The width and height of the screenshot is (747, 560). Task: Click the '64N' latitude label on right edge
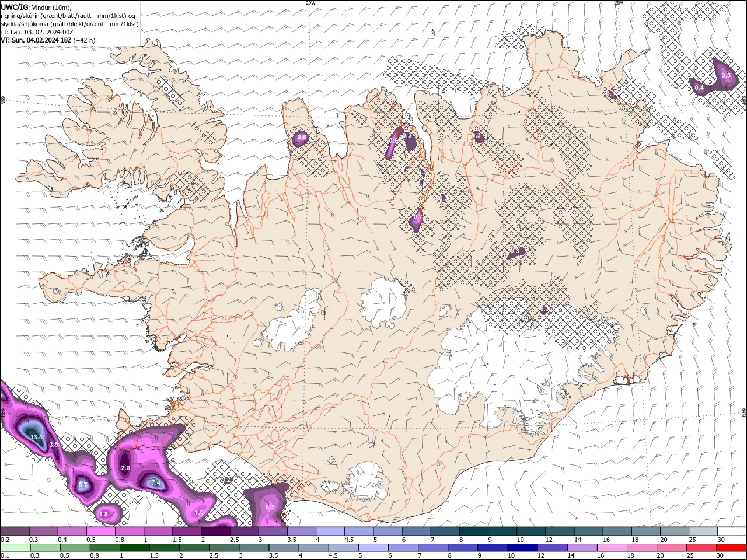743,412
